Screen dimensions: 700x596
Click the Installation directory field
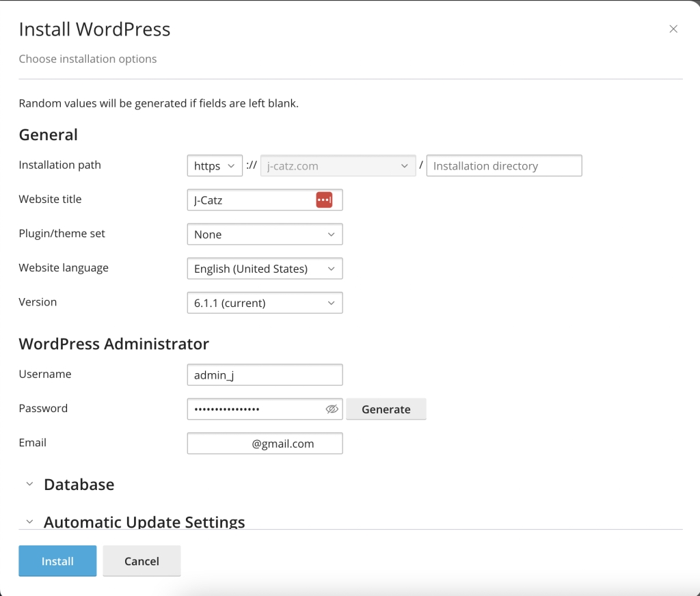(504, 165)
